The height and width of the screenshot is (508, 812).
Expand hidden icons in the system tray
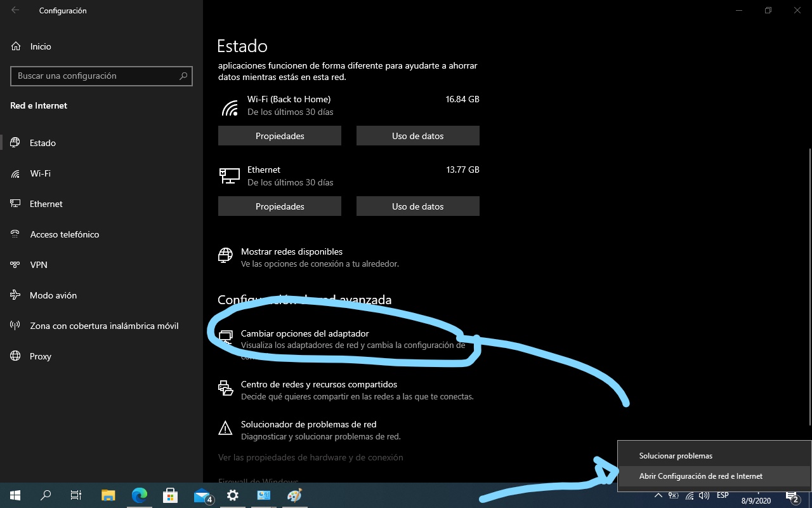coord(658,495)
